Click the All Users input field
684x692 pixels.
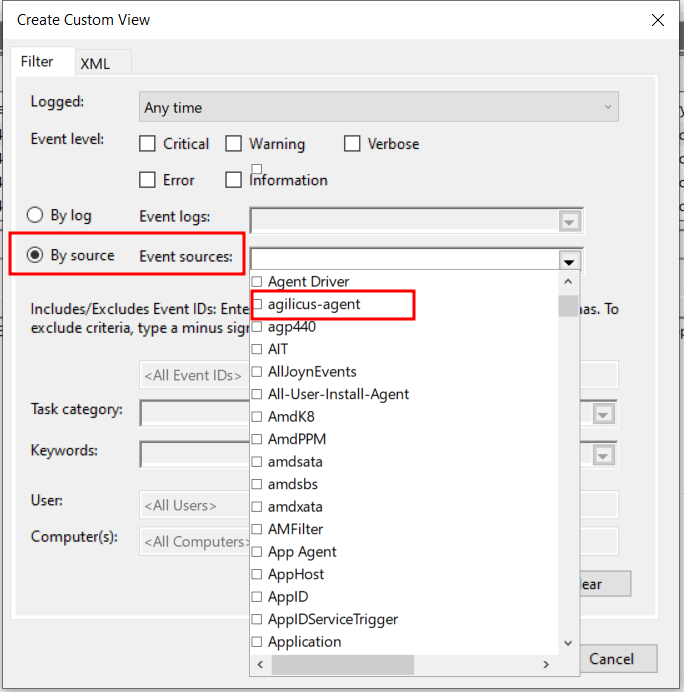tap(195, 505)
